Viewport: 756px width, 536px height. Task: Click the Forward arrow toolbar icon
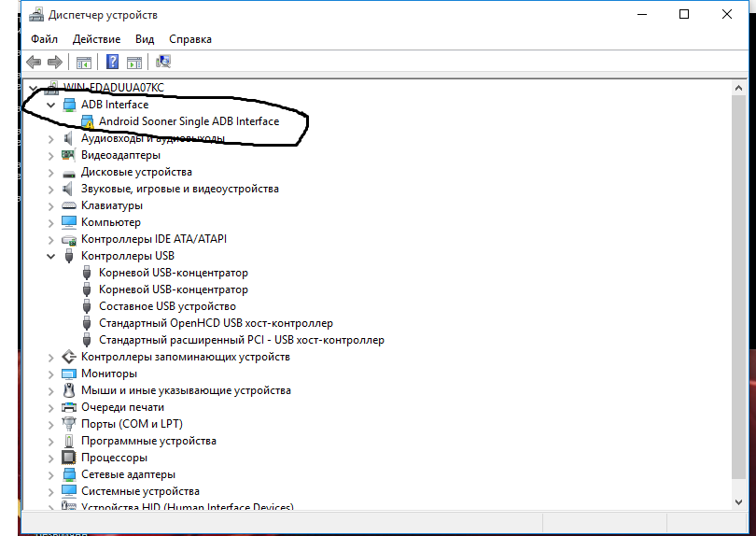[x=55, y=63]
